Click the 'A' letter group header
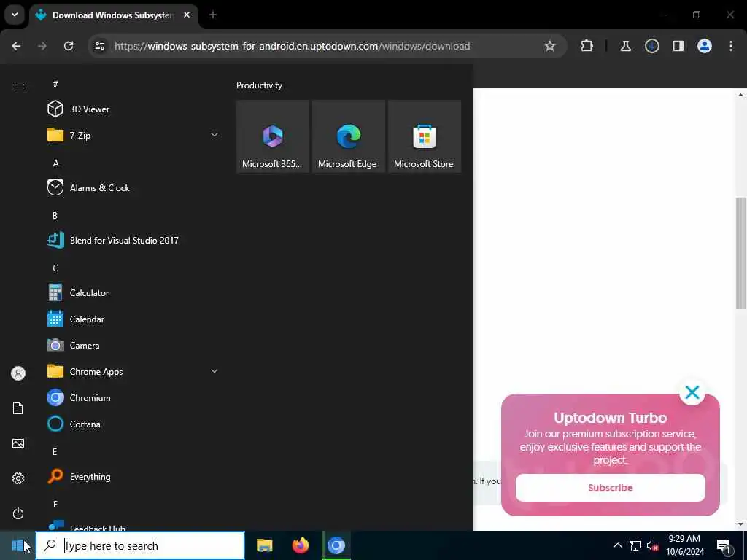The height and width of the screenshot is (560, 747). [55, 163]
